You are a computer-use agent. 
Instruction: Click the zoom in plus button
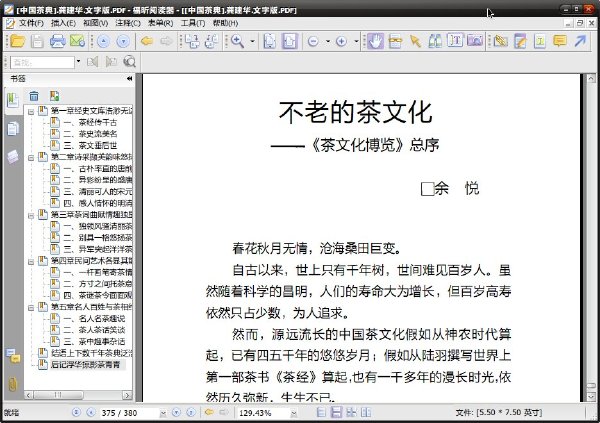pyautogui.click(x=341, y=41)
